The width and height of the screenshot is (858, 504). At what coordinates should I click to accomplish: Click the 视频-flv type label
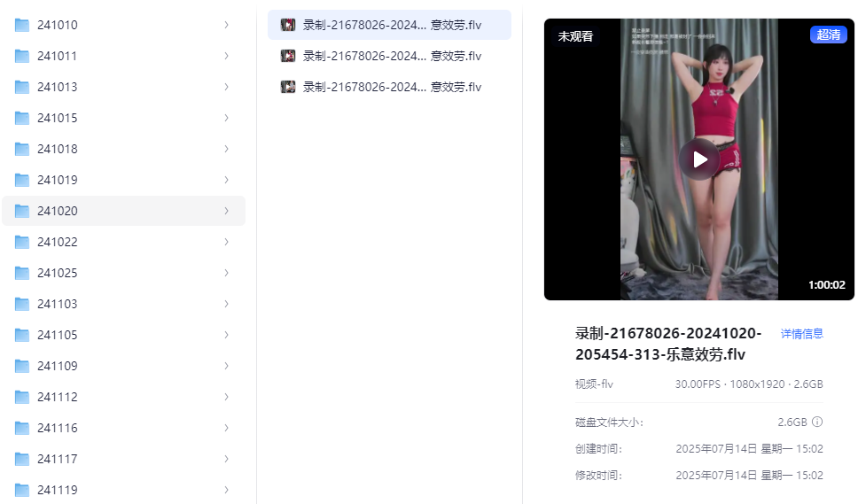coord(594,384)
